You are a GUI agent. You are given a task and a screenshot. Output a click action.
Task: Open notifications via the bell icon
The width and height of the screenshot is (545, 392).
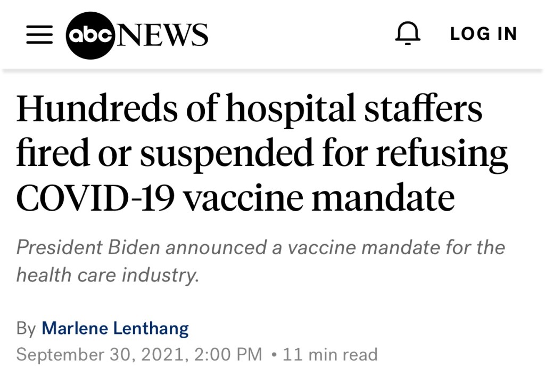pos(408,34)
